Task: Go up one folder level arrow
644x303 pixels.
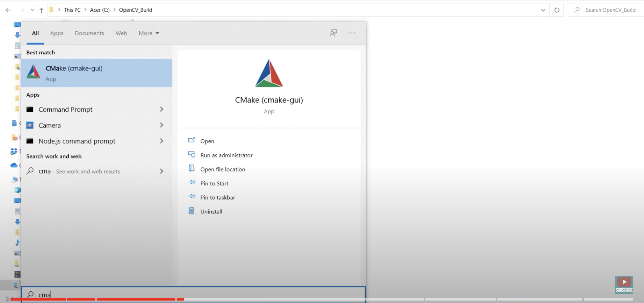Action: pos(41,10)
